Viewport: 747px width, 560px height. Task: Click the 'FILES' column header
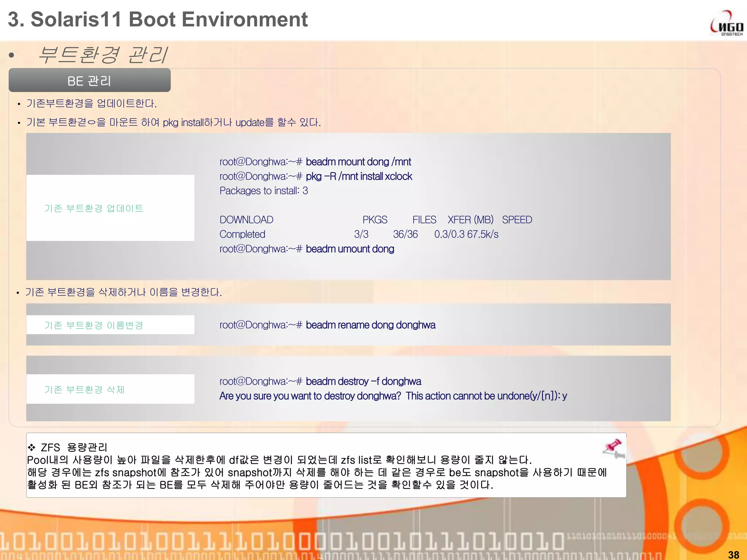(424, 219)
